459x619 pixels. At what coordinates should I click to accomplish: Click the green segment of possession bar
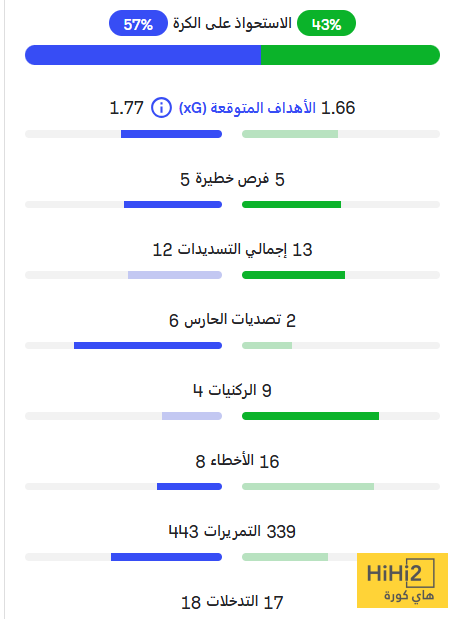(x=350, y=55)
